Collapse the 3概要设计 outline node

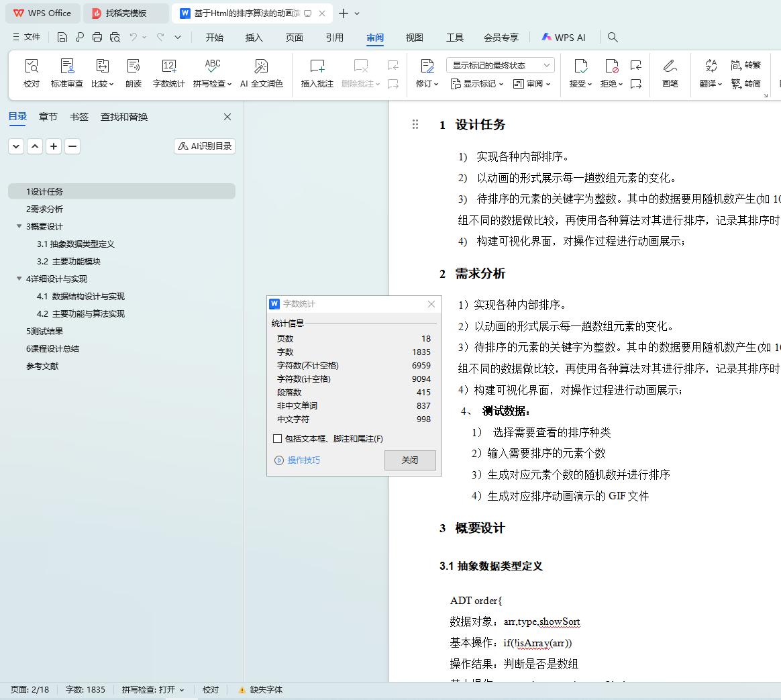click(x=19, y=226)
